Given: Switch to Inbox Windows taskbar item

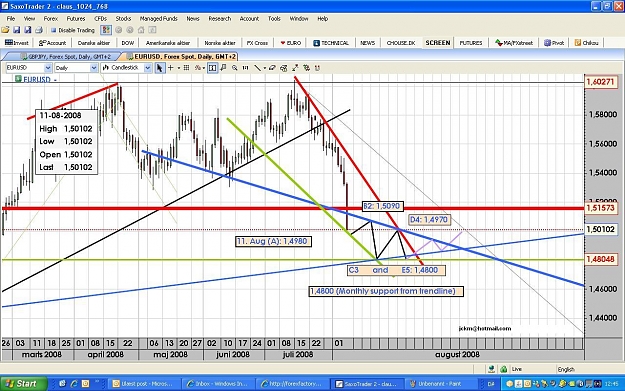Looking at the screenshot, I should coord(218,383).
